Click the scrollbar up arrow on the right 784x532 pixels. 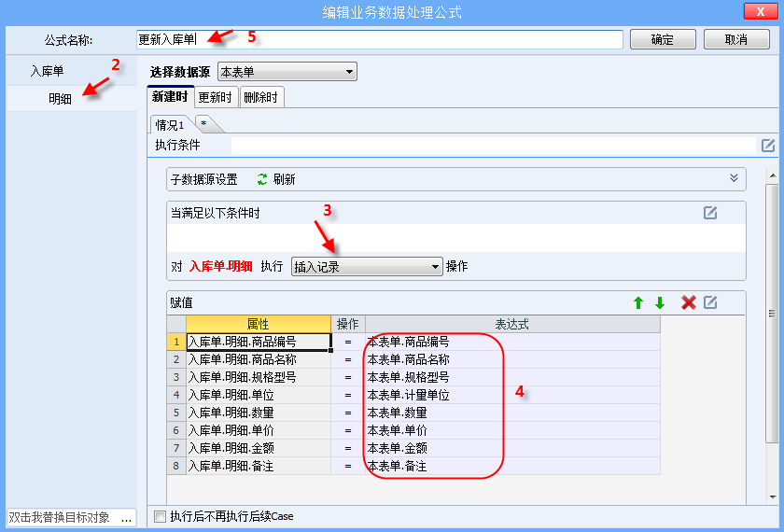coord(773,175)
